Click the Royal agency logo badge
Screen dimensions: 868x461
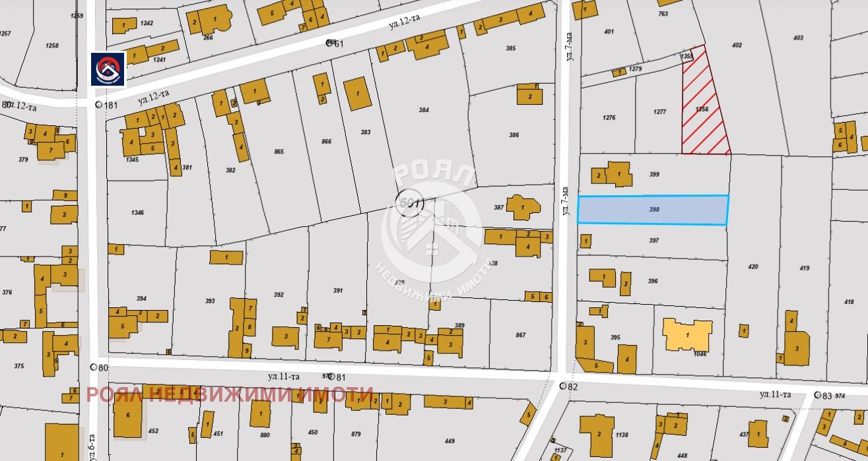click(x=108, y=69)
